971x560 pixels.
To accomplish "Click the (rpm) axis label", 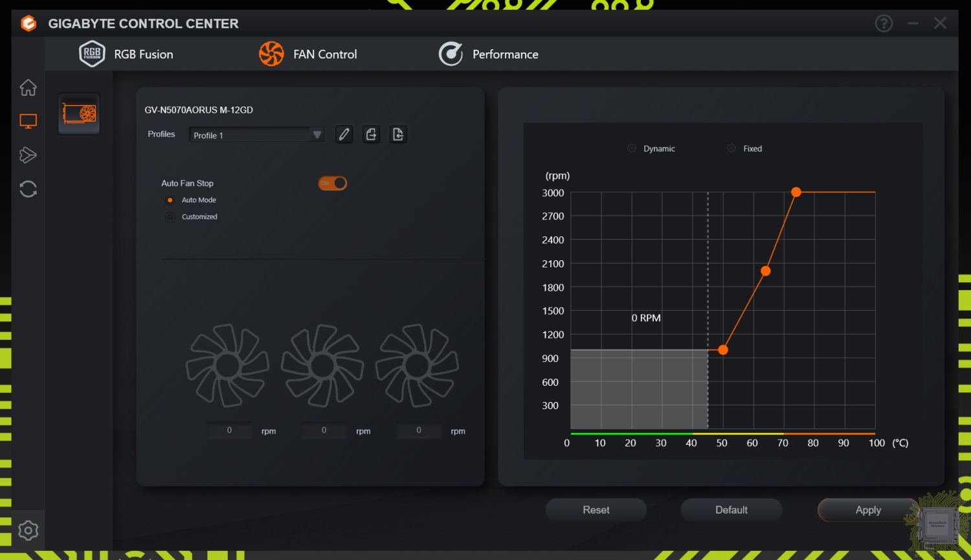I will click(557, 176).
